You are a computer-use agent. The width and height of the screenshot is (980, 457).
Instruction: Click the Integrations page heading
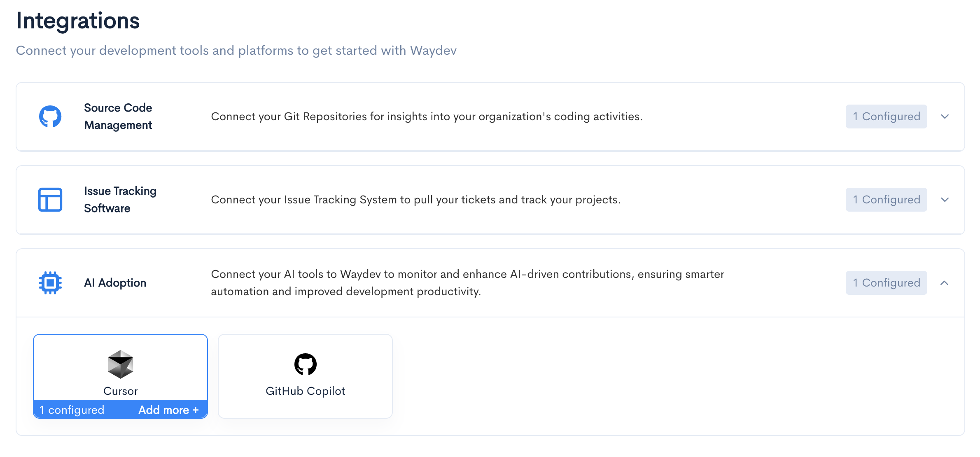pyautogui.click(x=78, y=21)
